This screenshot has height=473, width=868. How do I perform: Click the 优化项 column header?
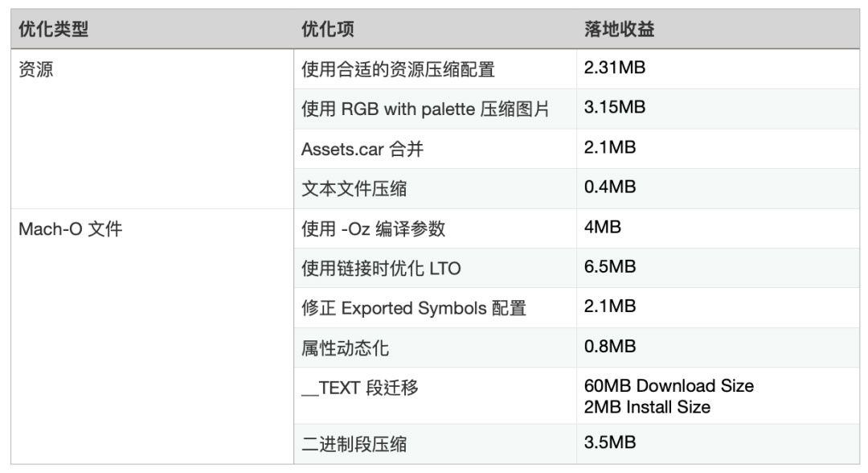click(x=328, y=30)
